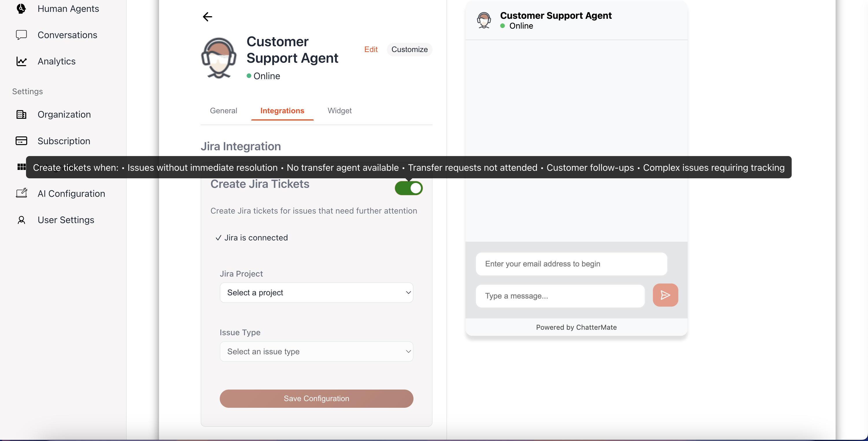Viewport: 868px width, 441px height.
Task: Click the Organization settings icon
Action: pos(21,114)
